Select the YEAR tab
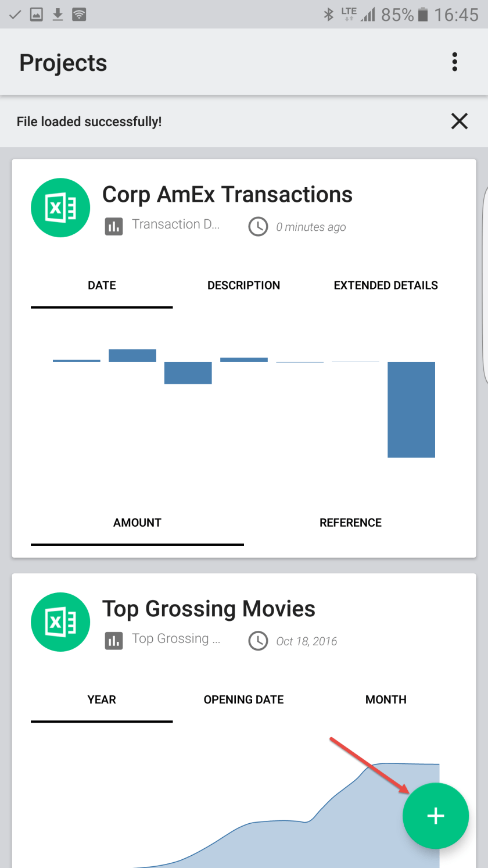This screenshot has height=868, width=488. tap(102, 699)
